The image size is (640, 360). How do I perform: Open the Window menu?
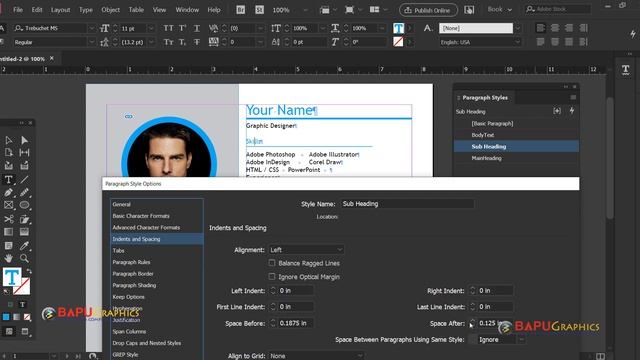pos(187,10)
